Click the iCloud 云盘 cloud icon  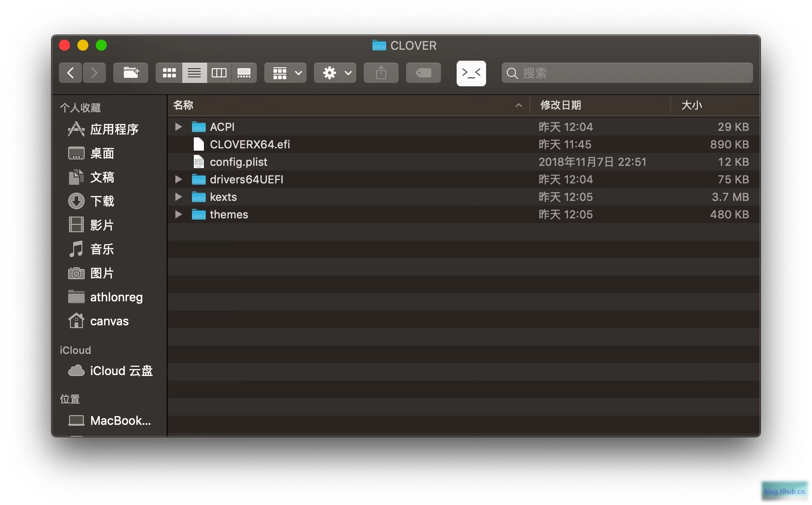click(x=76, y=370)
